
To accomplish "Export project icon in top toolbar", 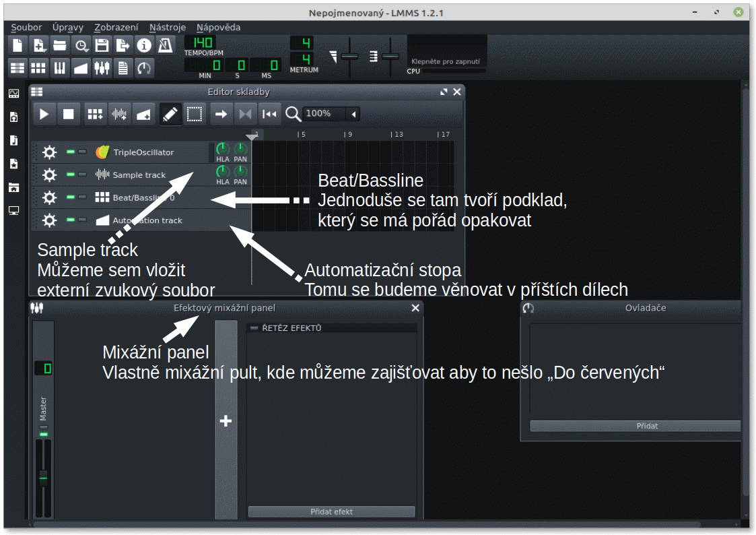I will pyautogui.click(x=123, y=46).
